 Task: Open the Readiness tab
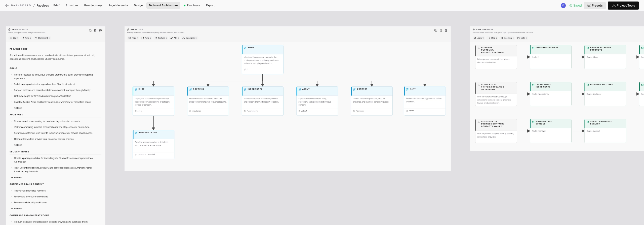(192, 5)
